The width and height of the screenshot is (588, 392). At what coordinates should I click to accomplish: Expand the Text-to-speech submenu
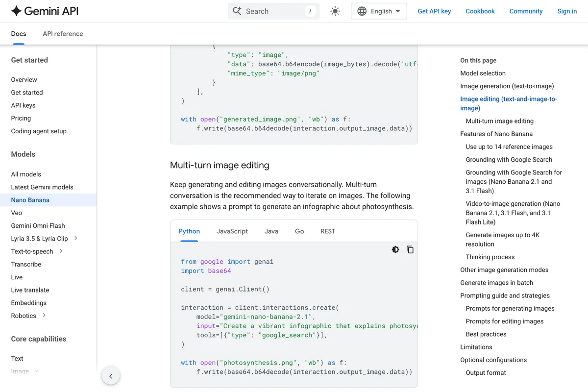(61, 251)
